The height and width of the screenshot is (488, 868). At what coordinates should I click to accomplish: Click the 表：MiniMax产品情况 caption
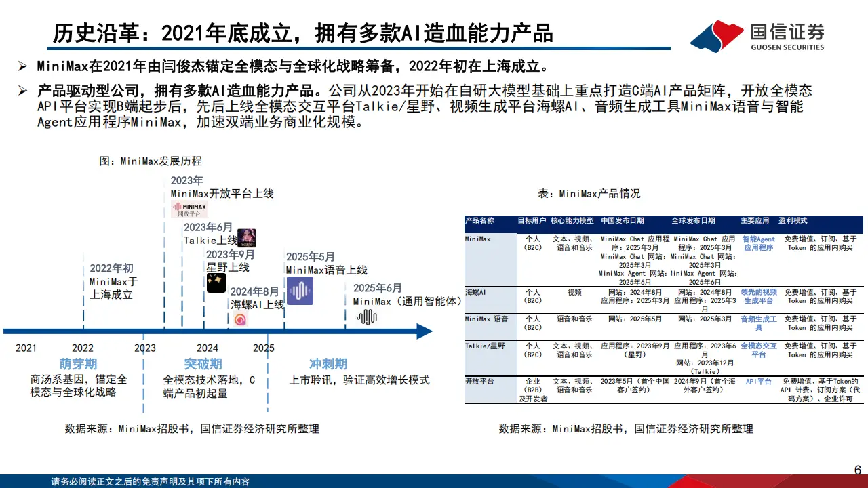589,194
